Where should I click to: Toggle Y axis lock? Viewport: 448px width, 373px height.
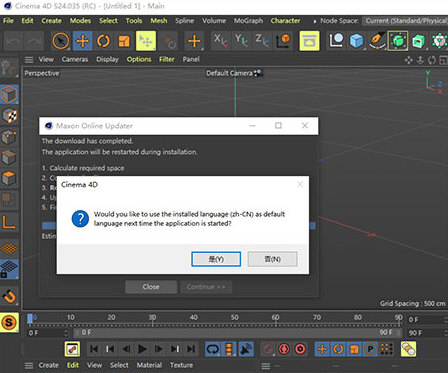(x=241, y=41)
